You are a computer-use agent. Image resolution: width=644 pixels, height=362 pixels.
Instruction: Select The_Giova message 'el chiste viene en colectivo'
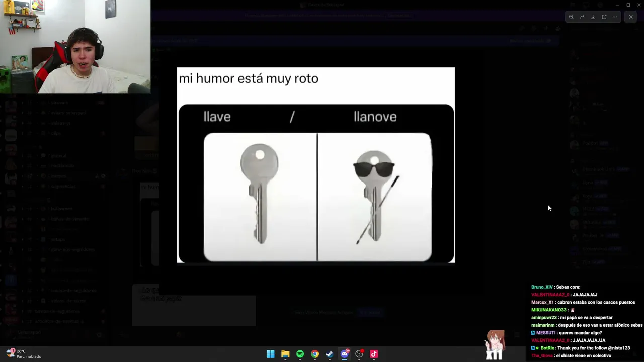click(571, 356)
